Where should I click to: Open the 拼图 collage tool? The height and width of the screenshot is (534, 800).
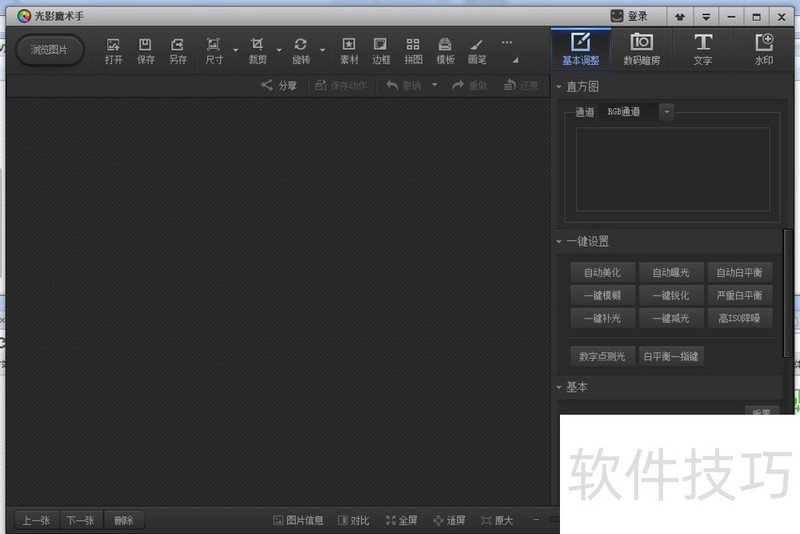(413, 50)
